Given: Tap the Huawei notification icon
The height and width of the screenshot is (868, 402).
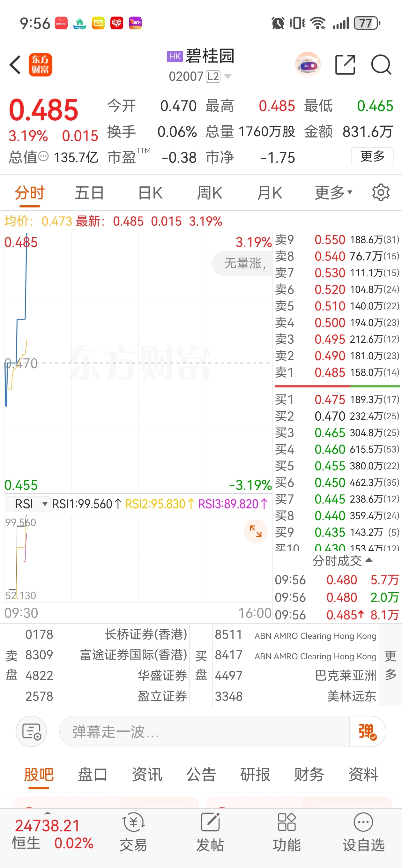Looking at the screenshot, I should (x=61, y=23).
